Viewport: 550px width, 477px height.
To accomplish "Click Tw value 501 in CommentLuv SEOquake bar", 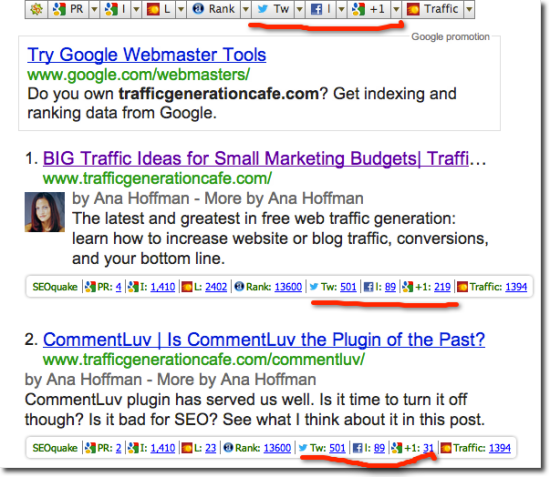I will pyautogui.click(x=337, y=448).
